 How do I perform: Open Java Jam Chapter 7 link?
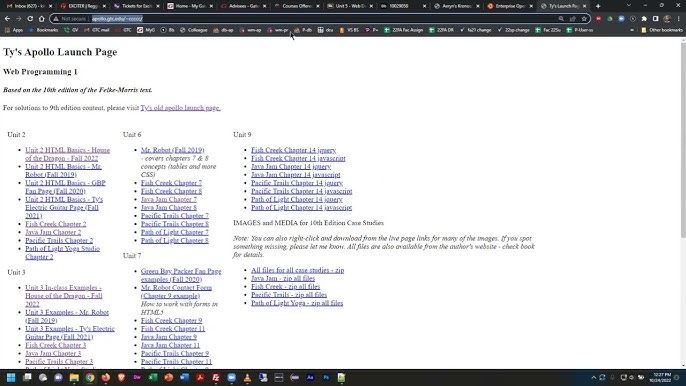(x=168, y=199)
